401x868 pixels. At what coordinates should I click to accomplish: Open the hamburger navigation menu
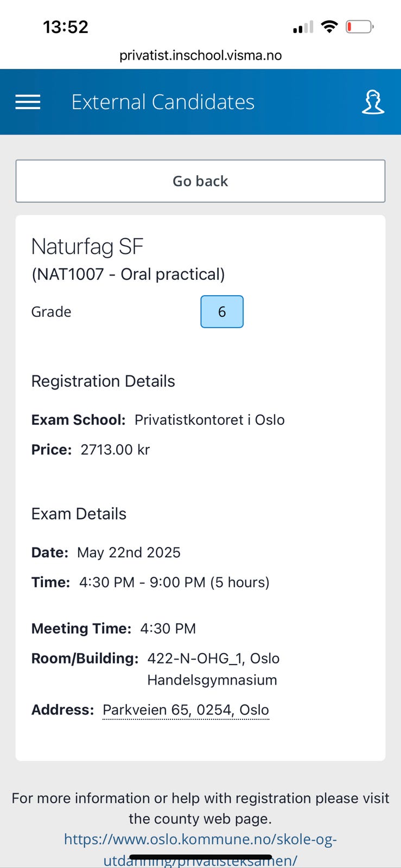coord(28,102)
